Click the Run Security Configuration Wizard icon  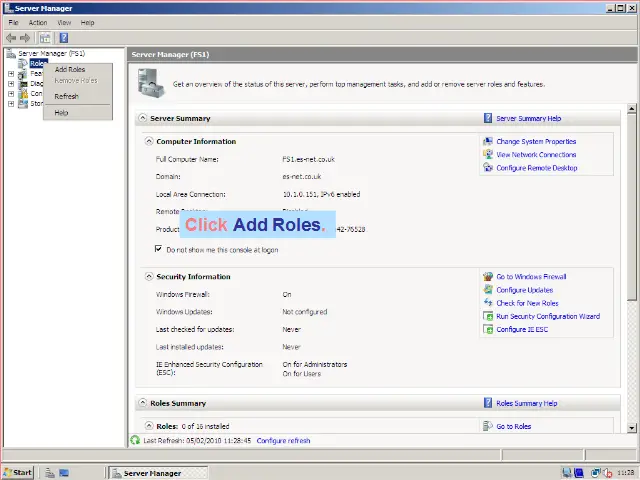pyautogui.click(x=488, y=316)
